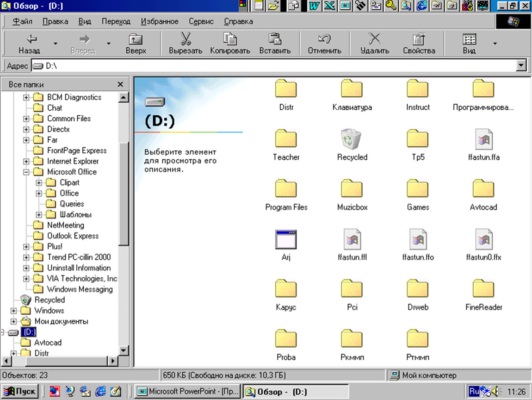Viewport: 532px width, 400px height.
Task: Click the Вид (View) toolbar icon
Action: tap(469, 39)
